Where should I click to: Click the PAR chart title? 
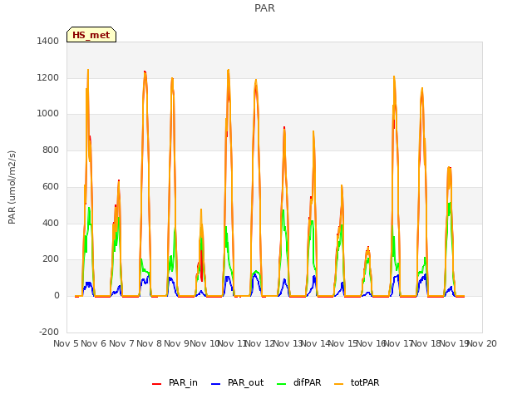pos(264,7)
